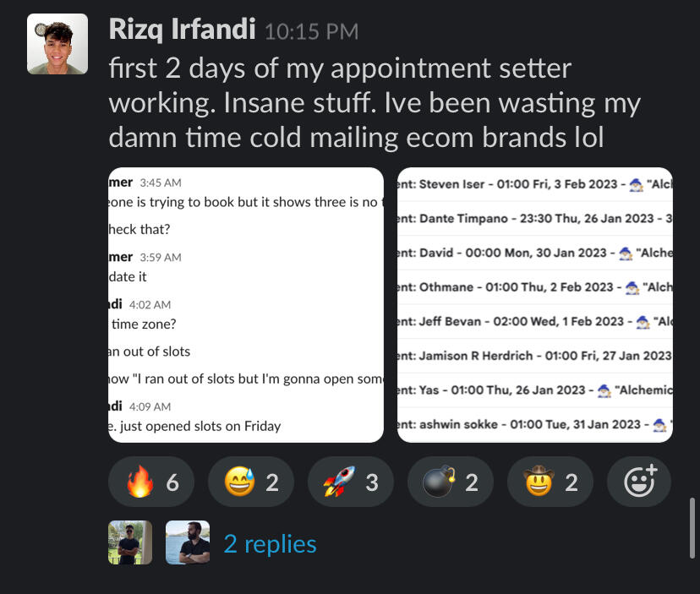Click the vertical scrollbar thumb

[693, 527]
